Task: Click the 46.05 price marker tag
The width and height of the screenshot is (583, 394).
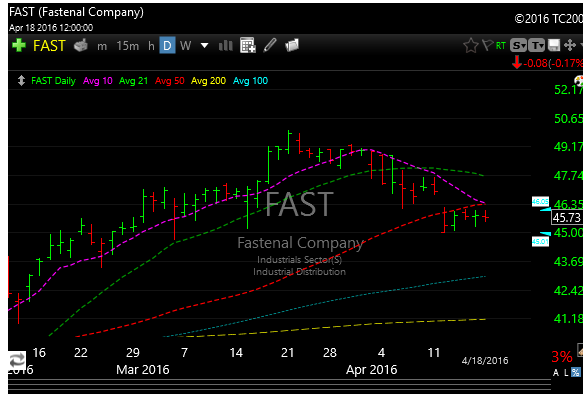Action: pyautogui.click(x=540, y=201)
